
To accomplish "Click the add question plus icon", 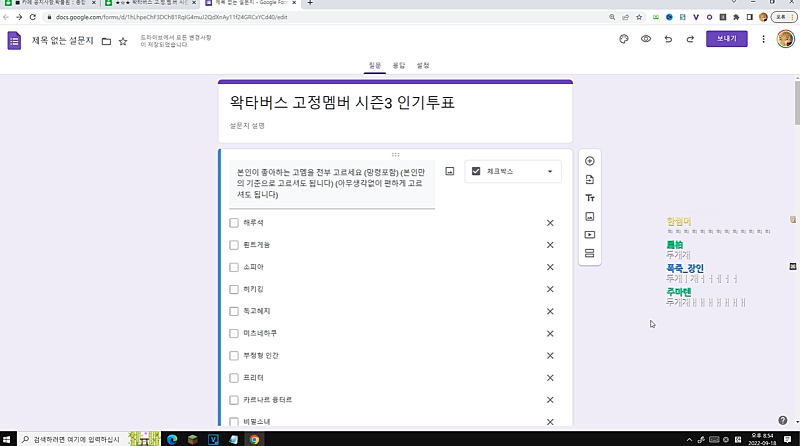I will [590, 161].
